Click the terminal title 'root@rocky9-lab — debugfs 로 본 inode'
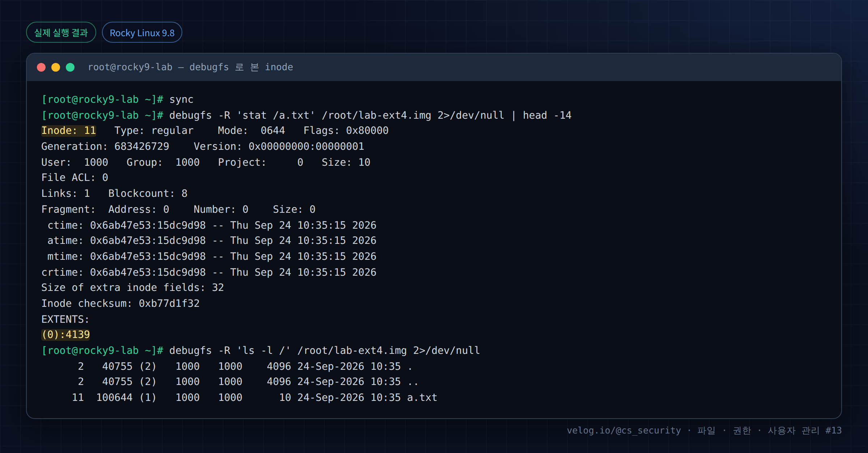Screen dimensions: 868x453 [191, 67]
